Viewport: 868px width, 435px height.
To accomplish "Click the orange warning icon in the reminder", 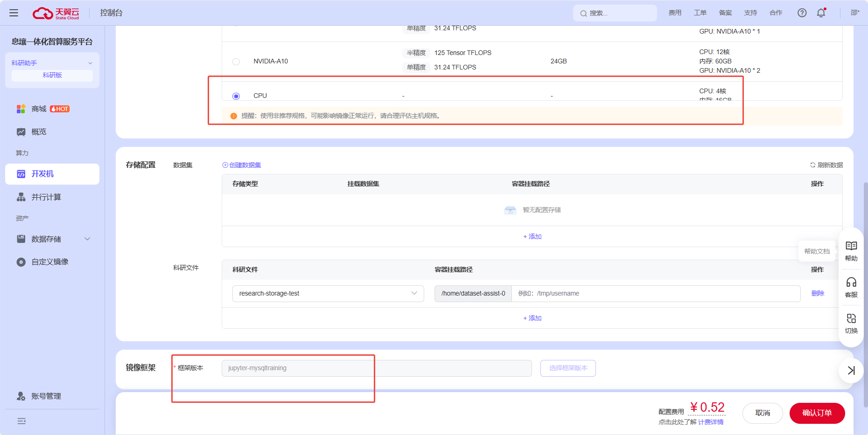I will click(234, 116).
